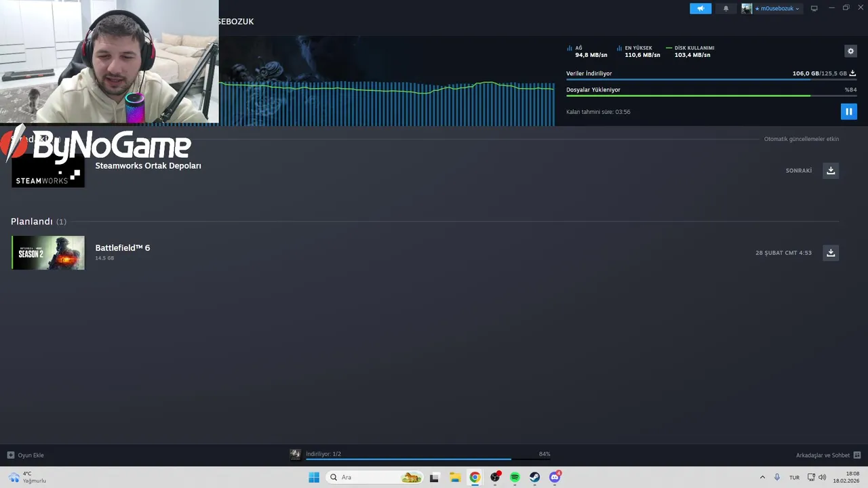Click the network throughput graph
This screenshot has width=868, height=488.
tap(387, 103)
